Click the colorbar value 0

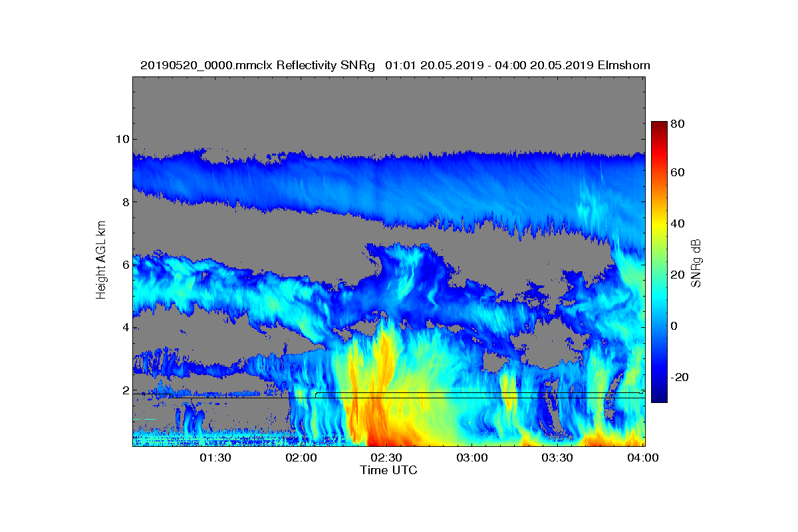pos(675,326)
